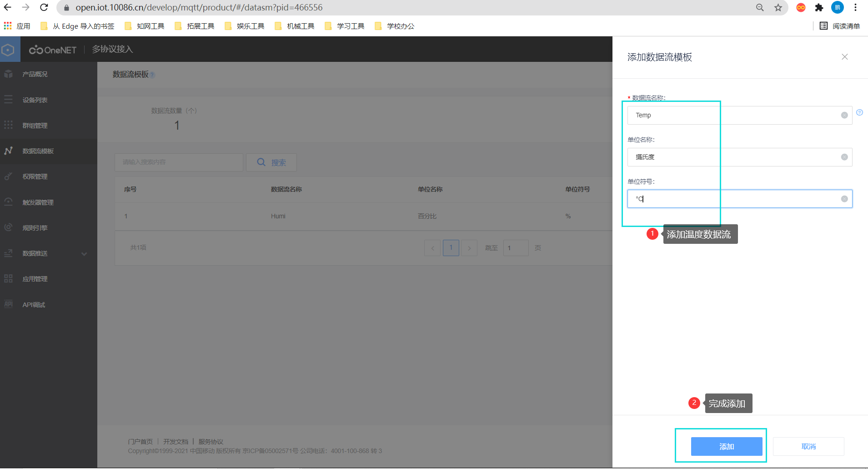Clear the 单位名称 field
This screenshot has width=868, height=469.
coord(844,157)
